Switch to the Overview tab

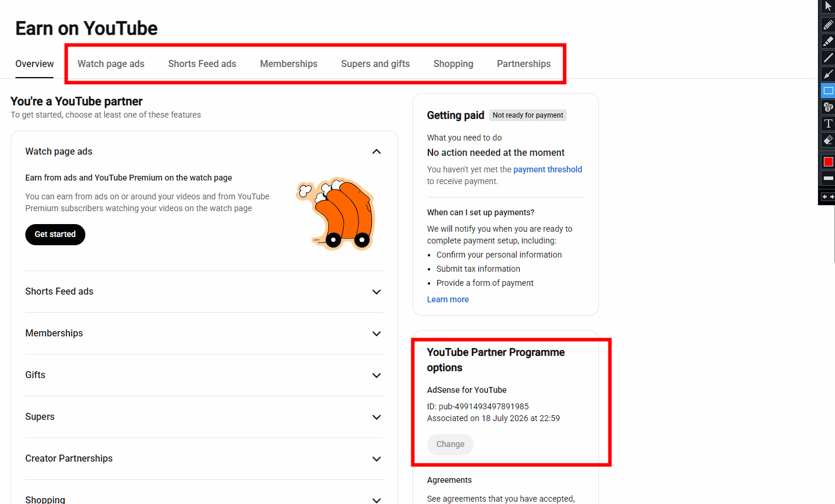click(35, 64)
